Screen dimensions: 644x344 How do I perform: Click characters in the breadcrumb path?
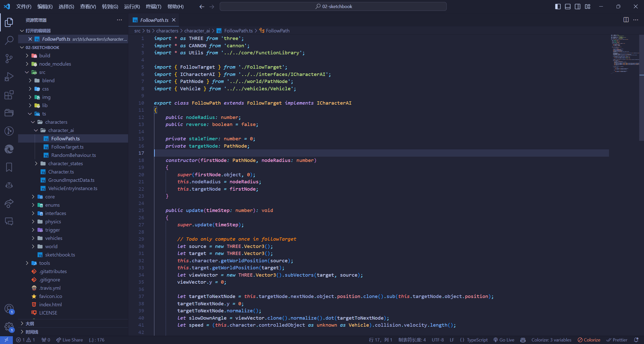click(167, 31)
